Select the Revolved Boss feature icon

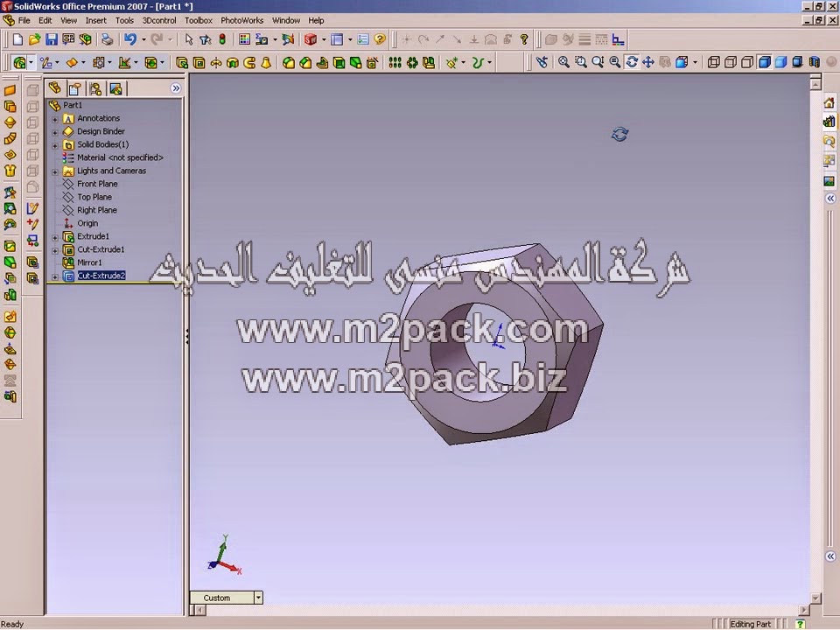[215, 63]
